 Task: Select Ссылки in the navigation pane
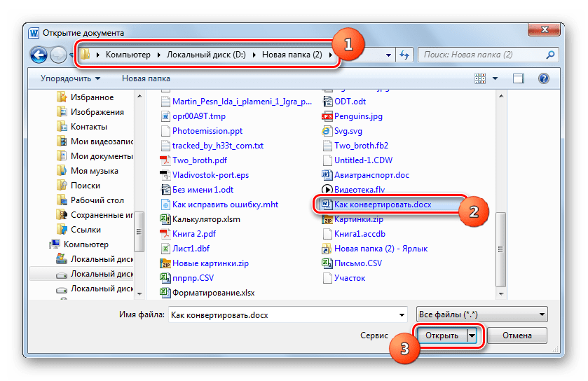pyautogui.click(x=86, y=230)
